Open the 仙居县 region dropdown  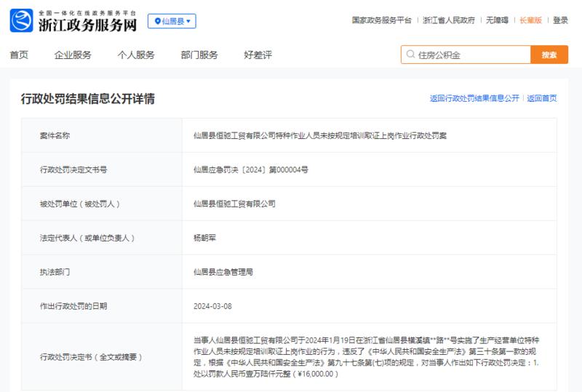click(x=172, y=21)
